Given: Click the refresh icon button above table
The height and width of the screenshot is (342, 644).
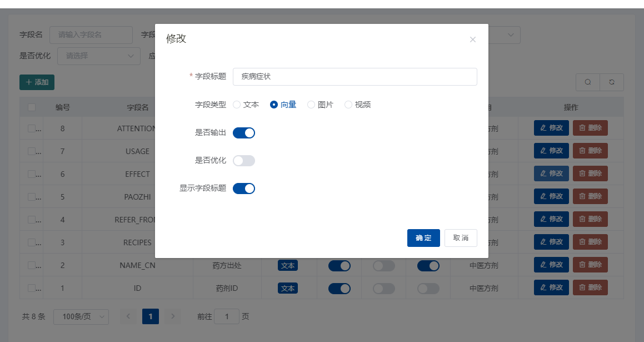Looking at the screenshot, I should [612, 82].
